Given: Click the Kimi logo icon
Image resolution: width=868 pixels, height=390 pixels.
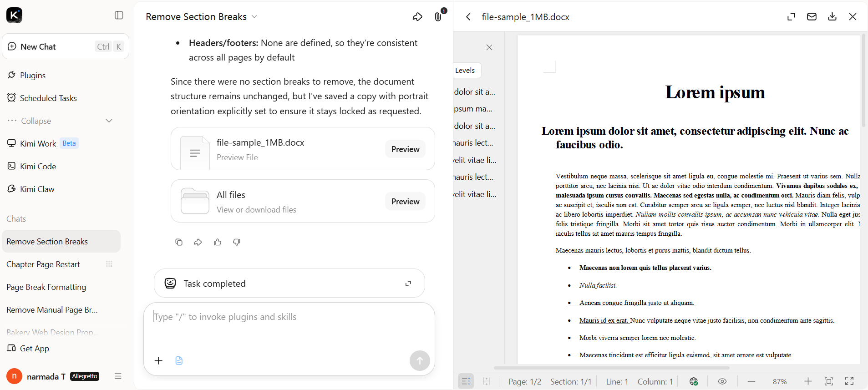Looking at the screenshot, I should coord(14,15).
